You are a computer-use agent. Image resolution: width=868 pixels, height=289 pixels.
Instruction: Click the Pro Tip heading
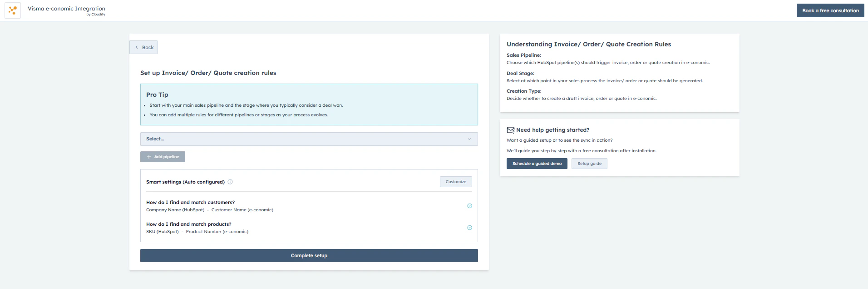[157, 95]
